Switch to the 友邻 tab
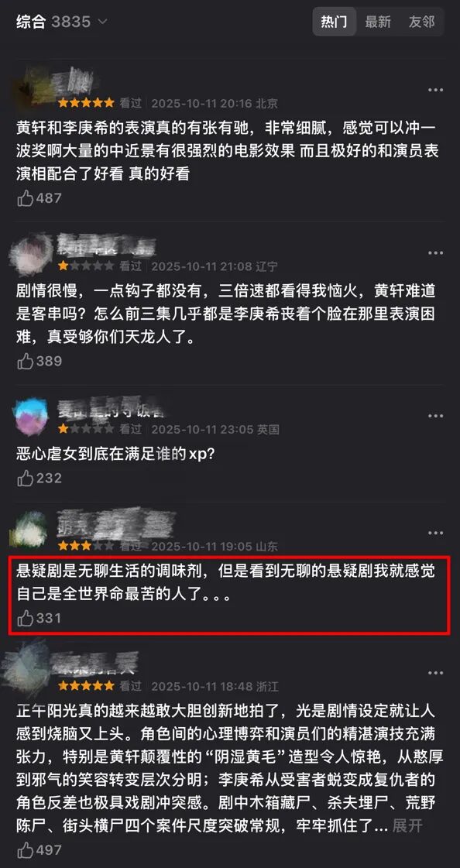 click(422, 22)
